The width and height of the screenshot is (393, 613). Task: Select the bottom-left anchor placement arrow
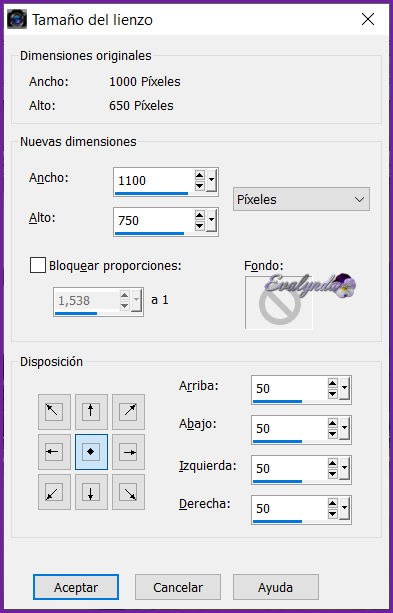point(54,492)
